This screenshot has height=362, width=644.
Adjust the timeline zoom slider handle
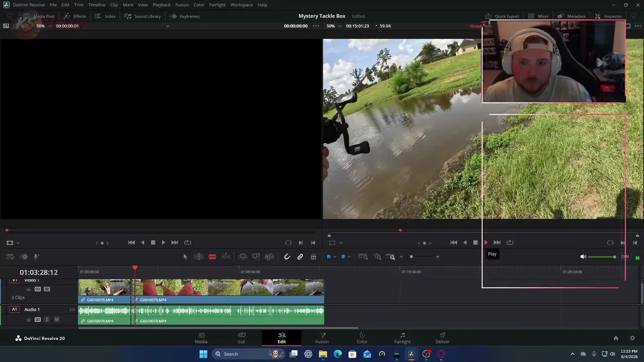coord(411,257)
